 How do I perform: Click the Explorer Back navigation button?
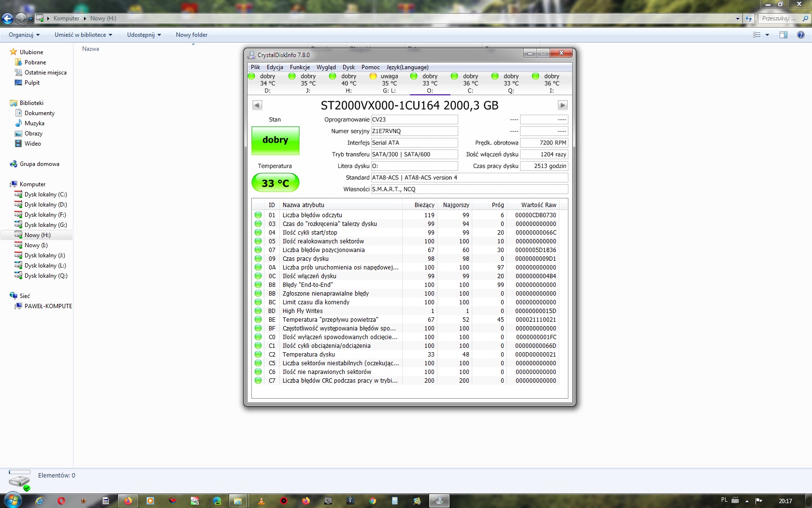7,18
